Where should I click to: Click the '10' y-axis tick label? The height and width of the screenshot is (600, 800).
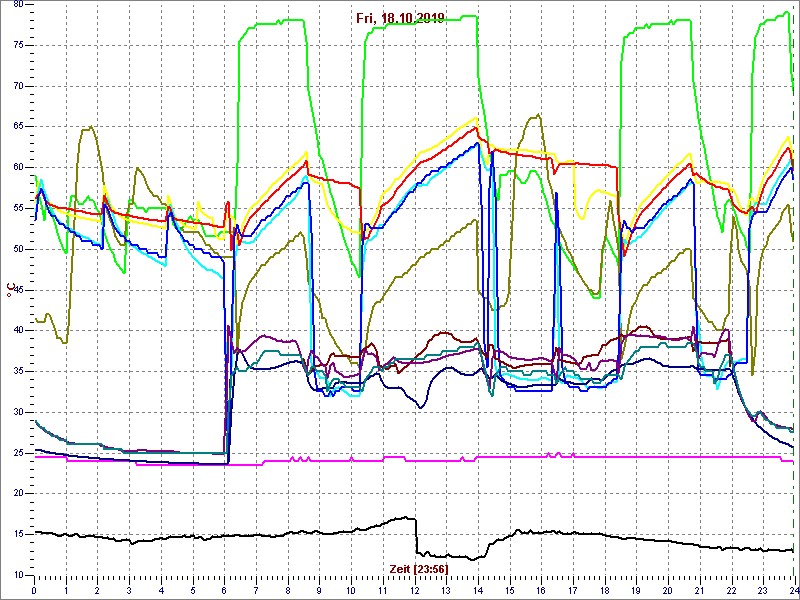17,575
